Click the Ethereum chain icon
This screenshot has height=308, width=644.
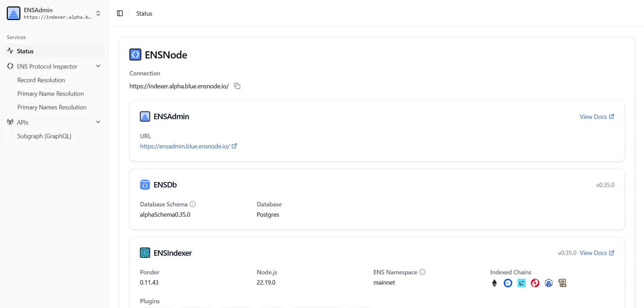pyautogui.click(x=494, y=283)
